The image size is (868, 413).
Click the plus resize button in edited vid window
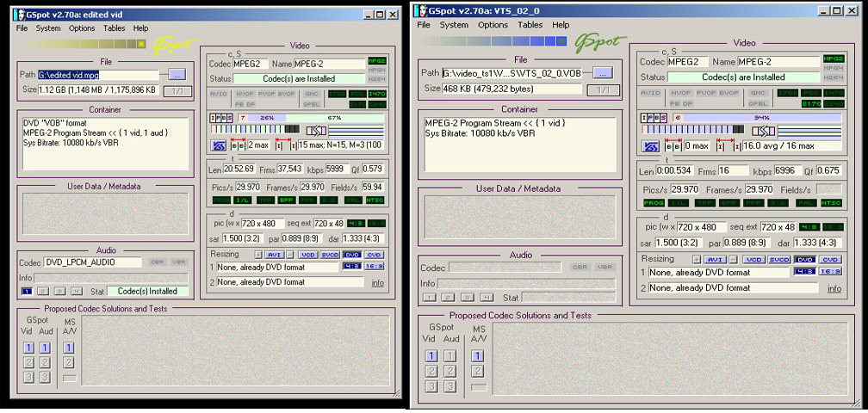(258, 255)
